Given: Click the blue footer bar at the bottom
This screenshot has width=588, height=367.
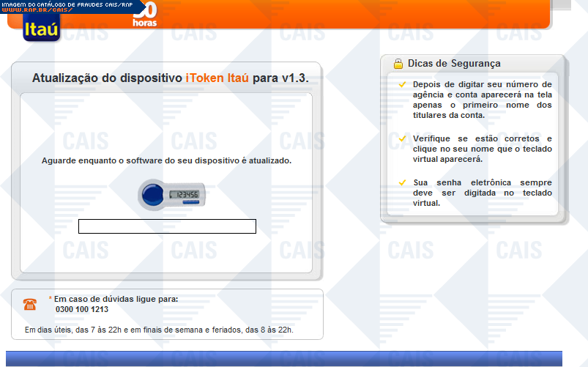Looking at the screenshot, I should 284,358.
